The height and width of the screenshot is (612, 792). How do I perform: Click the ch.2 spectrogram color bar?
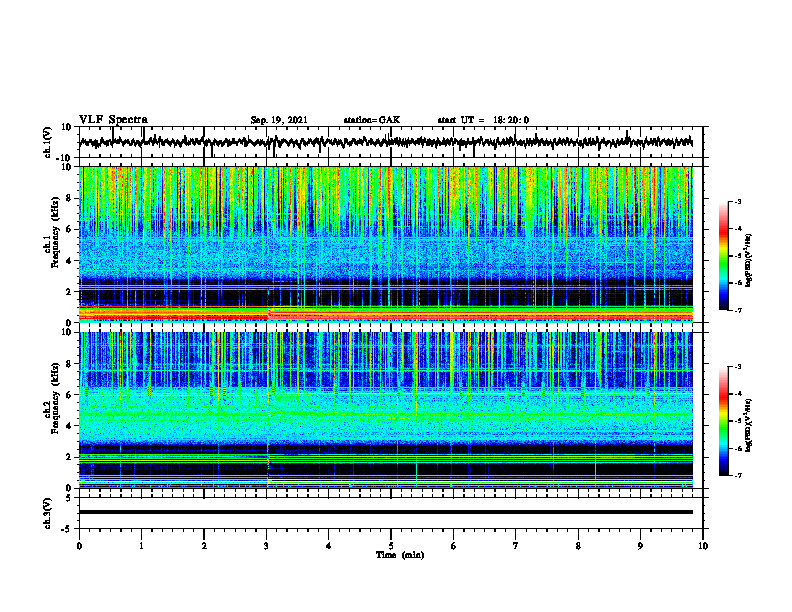point(724,421)
